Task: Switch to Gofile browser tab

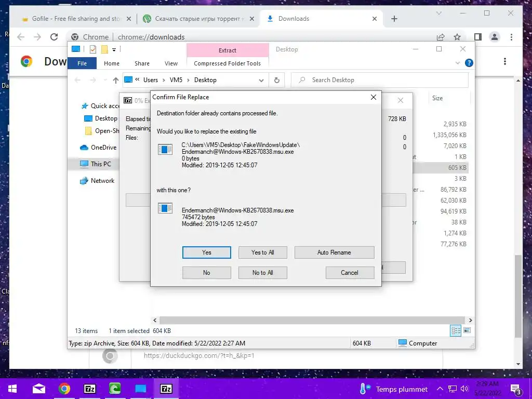Action: [76, 19]
